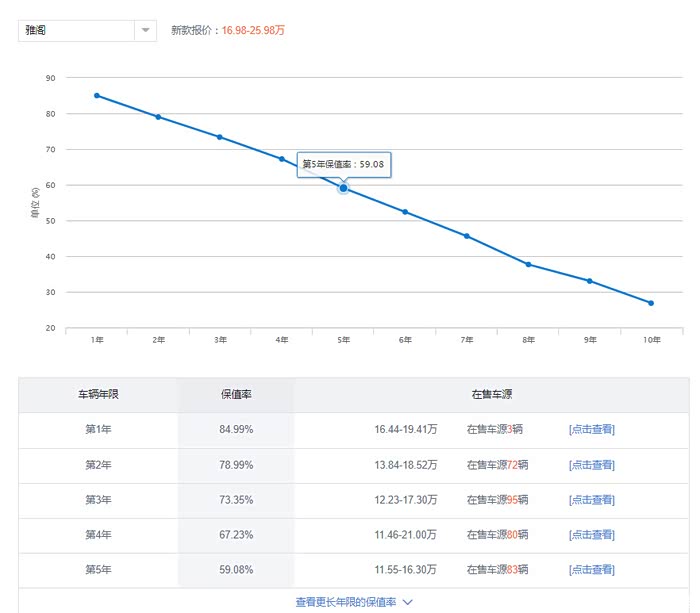700x613 pixels.
Task: Open 点击查看 link for 第4年 row
Action: pyautogui.click(x=592, y=535)
